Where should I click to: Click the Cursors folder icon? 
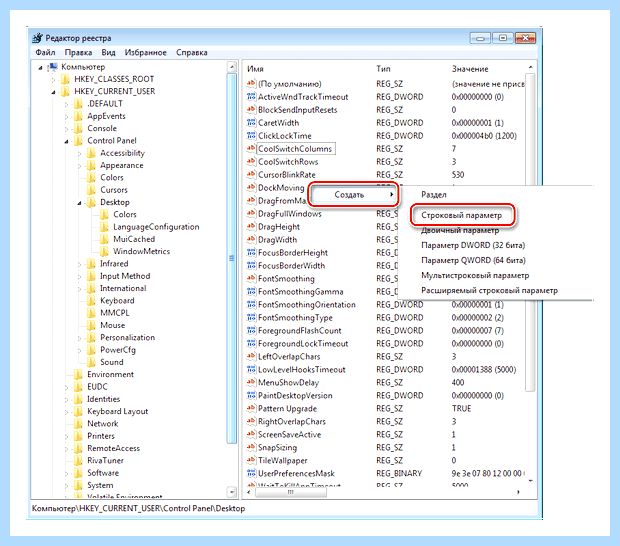91,190
